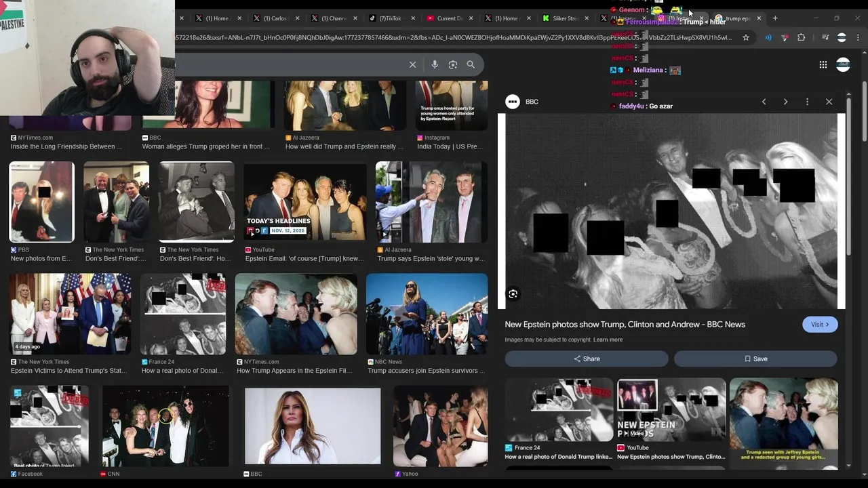Image resolution: width=868 pixels, height=488 pixels.
Task: Open 'Epstein Email: of course [Trump] knew' caption
Action: point(304,258)
